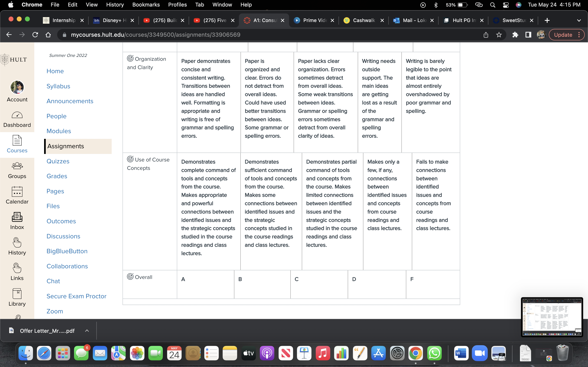Open the Dashboard in the global sidebar

17,119
